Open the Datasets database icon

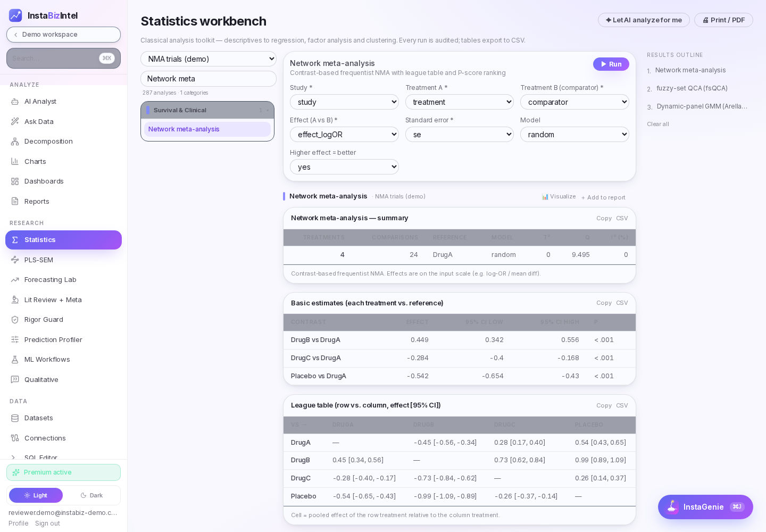15,418
